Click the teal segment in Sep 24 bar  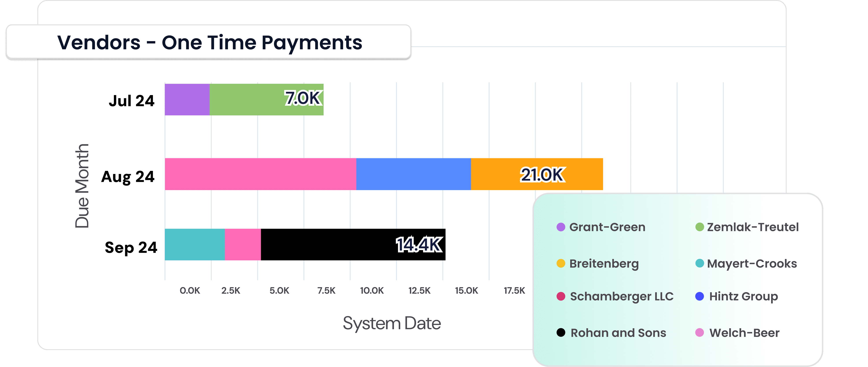tap(195, 244)
